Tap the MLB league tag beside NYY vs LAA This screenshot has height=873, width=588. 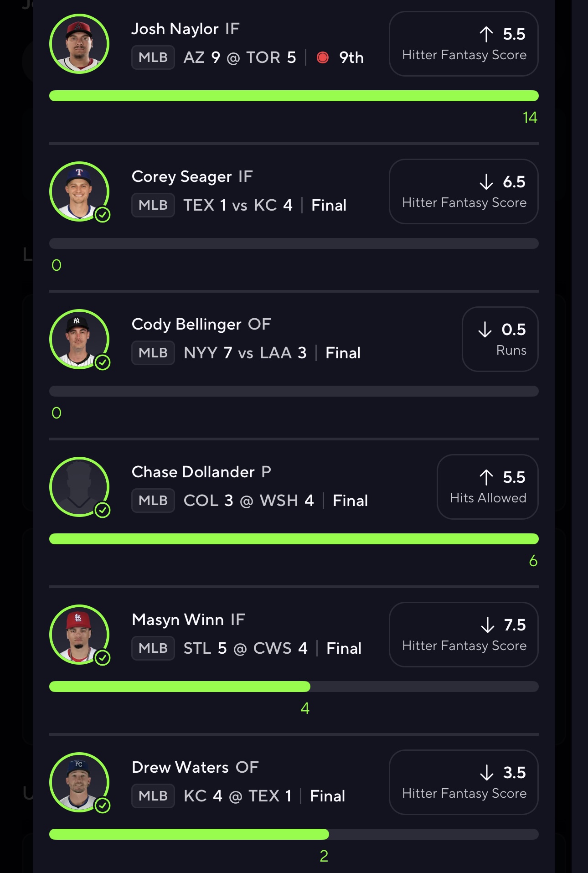[x=153, y=353]
